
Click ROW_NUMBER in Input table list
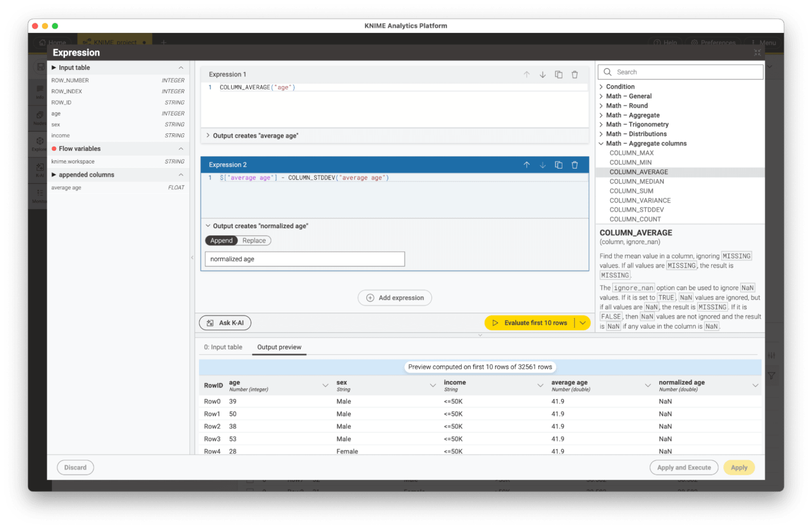click(118, 80)
